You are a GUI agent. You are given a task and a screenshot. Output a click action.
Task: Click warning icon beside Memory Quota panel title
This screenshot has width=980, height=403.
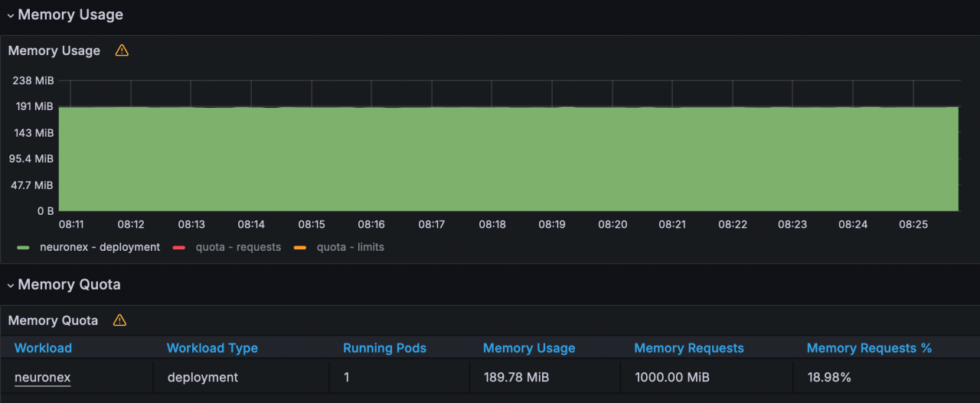120,320
